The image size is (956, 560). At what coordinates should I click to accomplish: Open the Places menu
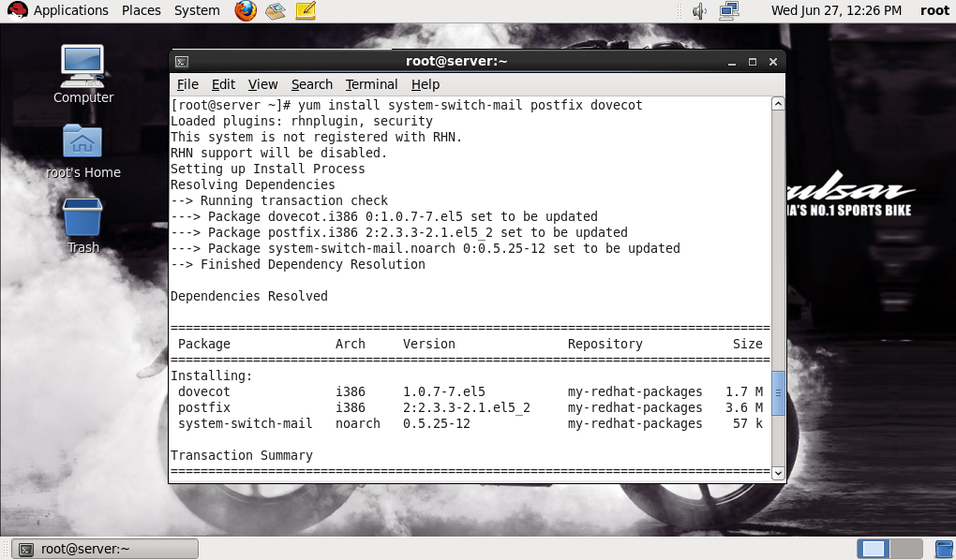(141, 10)
